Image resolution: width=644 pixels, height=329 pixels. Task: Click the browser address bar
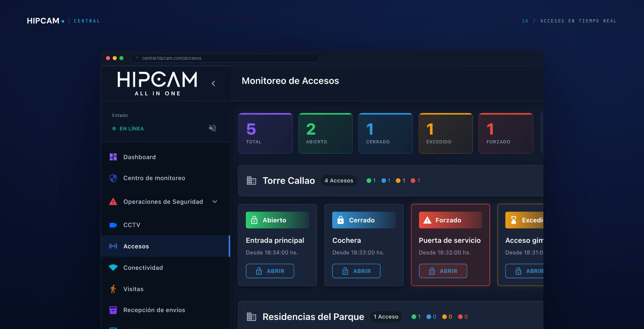tap(225, 58)
